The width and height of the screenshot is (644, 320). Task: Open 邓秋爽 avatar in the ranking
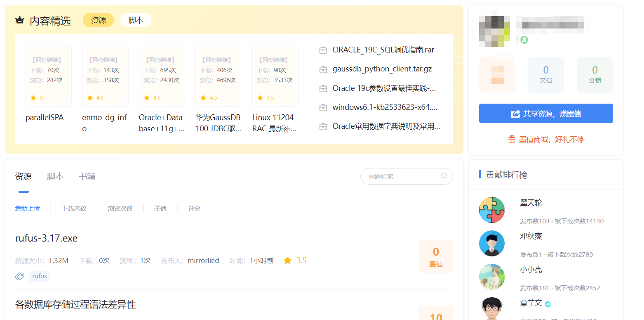492,244
